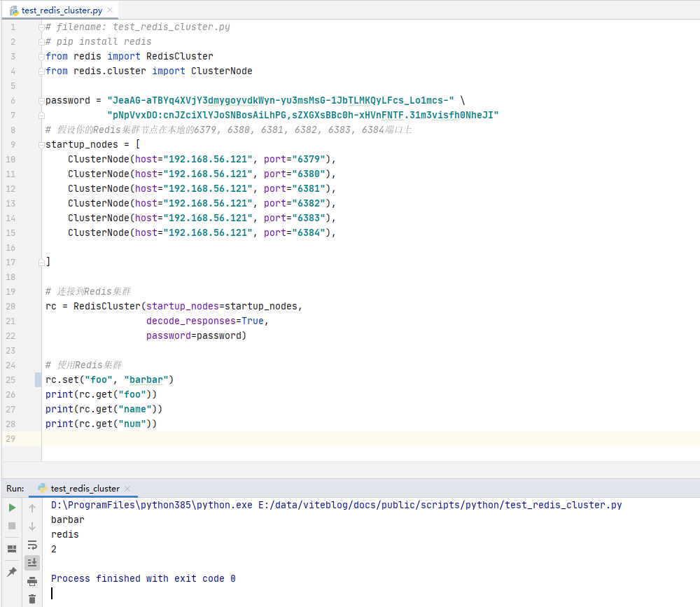
Task: Click the "barbar" string on line 25
Action: [x=146, y=379]
